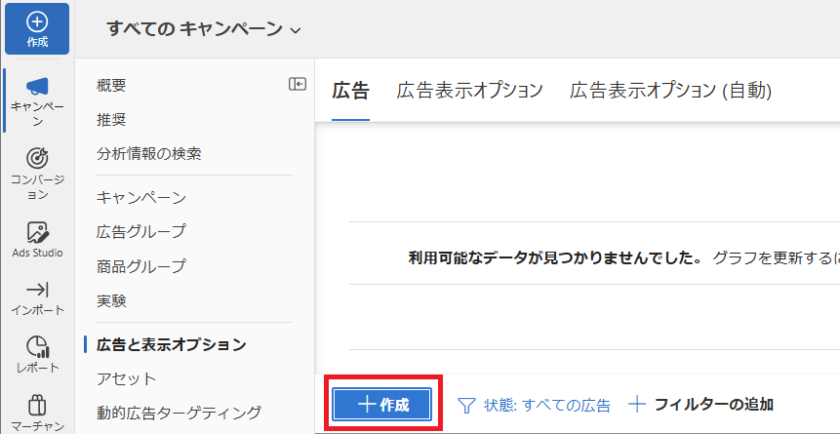The width and height of the screenshot is (840, 434).
Task: Open the レポート chart icon
Action: tap(37, 347)
